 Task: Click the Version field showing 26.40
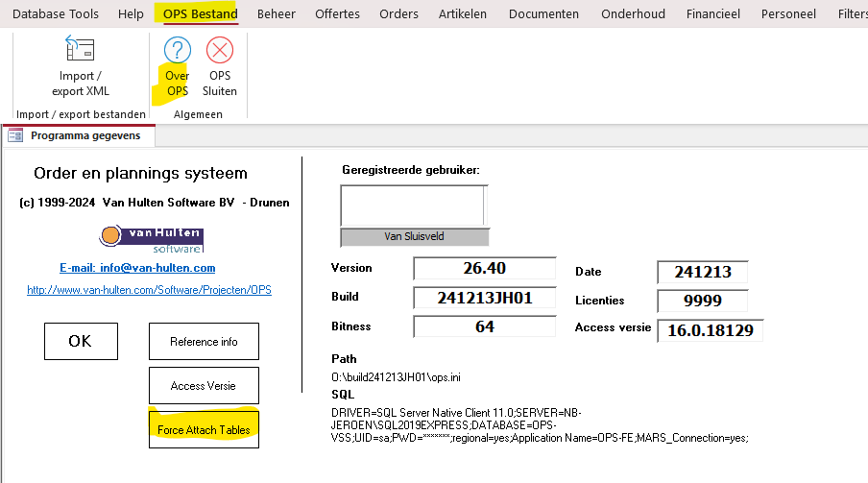tap(485, 269)
